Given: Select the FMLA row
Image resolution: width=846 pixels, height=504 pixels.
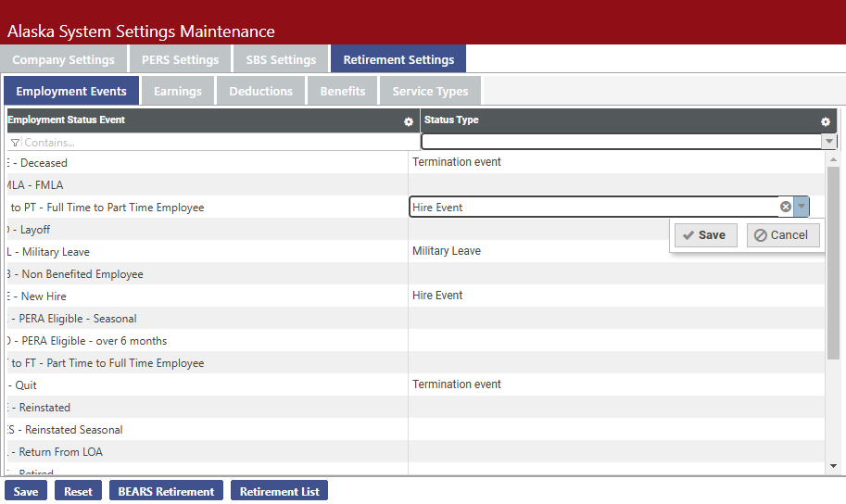Looking at the screenshot, I should click(x=415, y=184).
